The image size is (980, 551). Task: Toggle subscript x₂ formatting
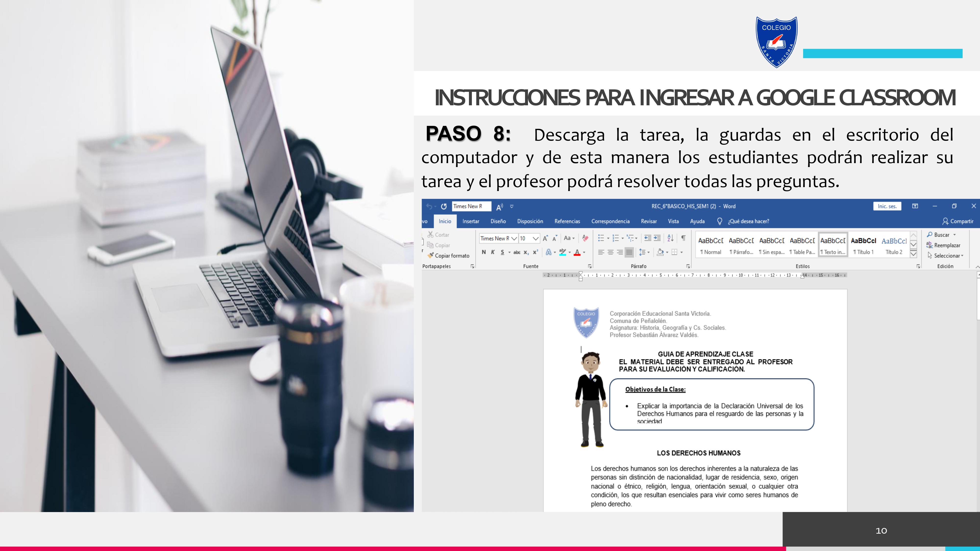[526, 252]
